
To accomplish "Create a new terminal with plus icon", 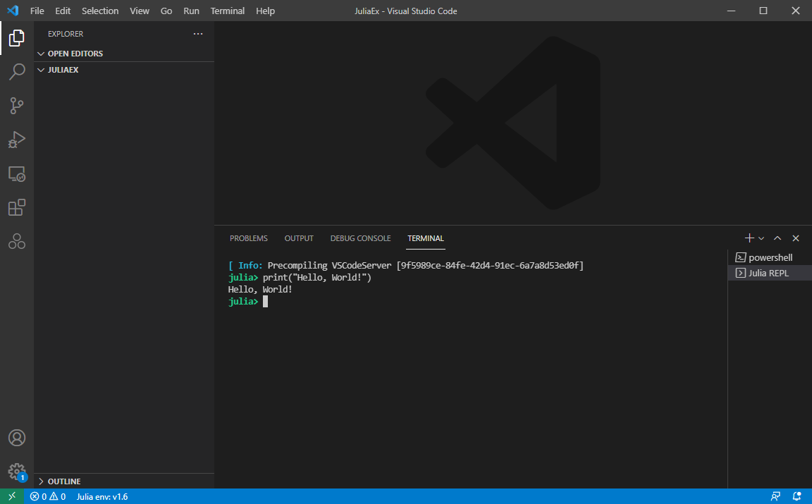I will pos(749,238).
